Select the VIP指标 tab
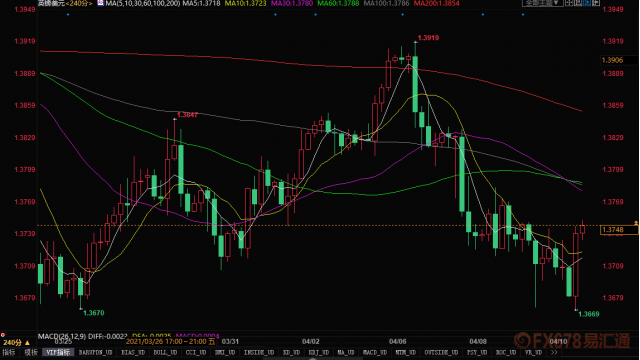 click(58, 352)
